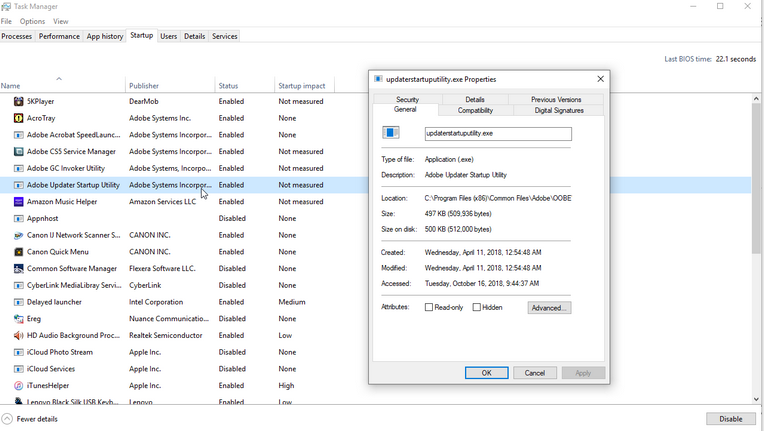Select 'Nuance Communicatio...' publisher cell
Viewport: 764px width, 431px height.
(169, 319)
